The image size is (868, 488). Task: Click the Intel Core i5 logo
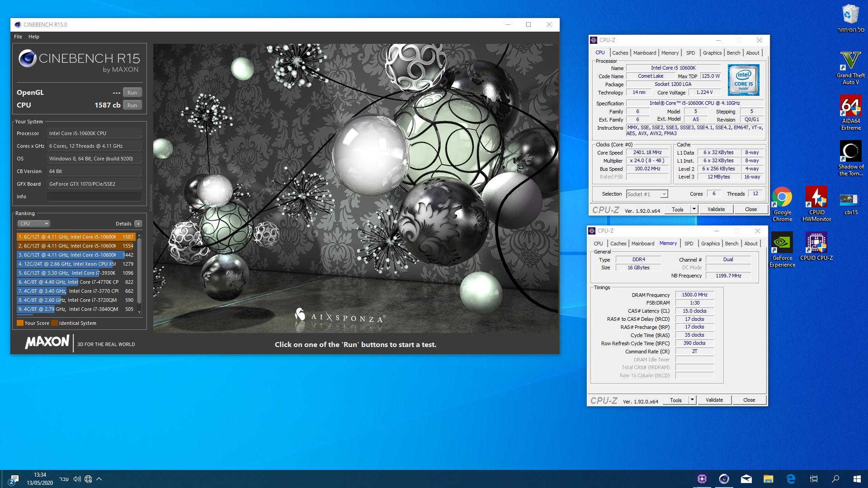(x=744, y=80)
